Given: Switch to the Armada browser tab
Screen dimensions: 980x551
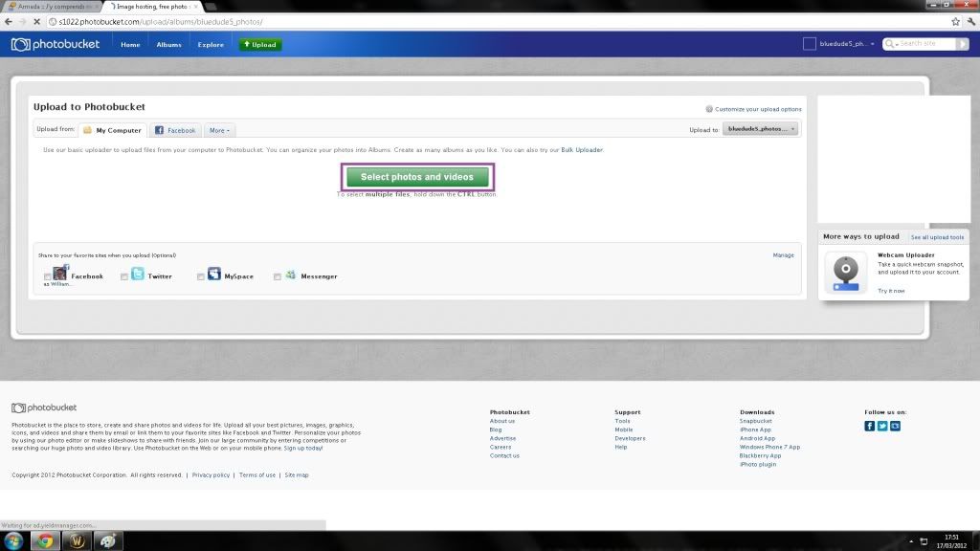Looking at the screenshot, I should (52, 7).
